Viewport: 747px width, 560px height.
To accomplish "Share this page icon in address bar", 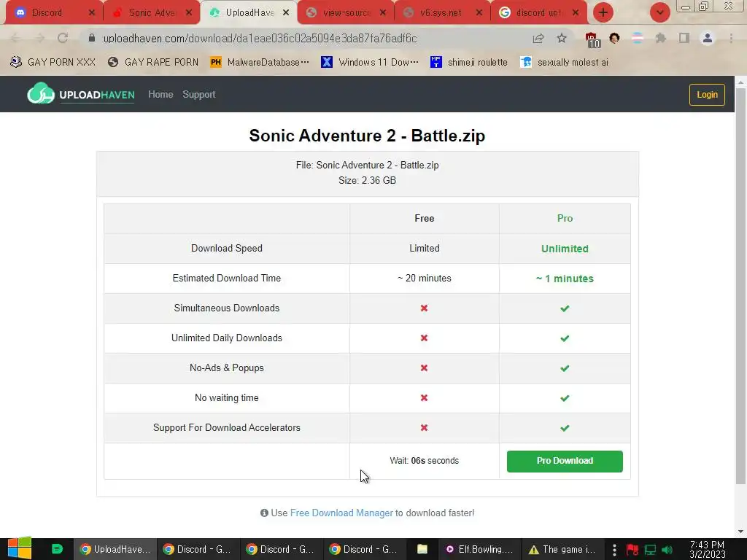I will click(538, 38).
